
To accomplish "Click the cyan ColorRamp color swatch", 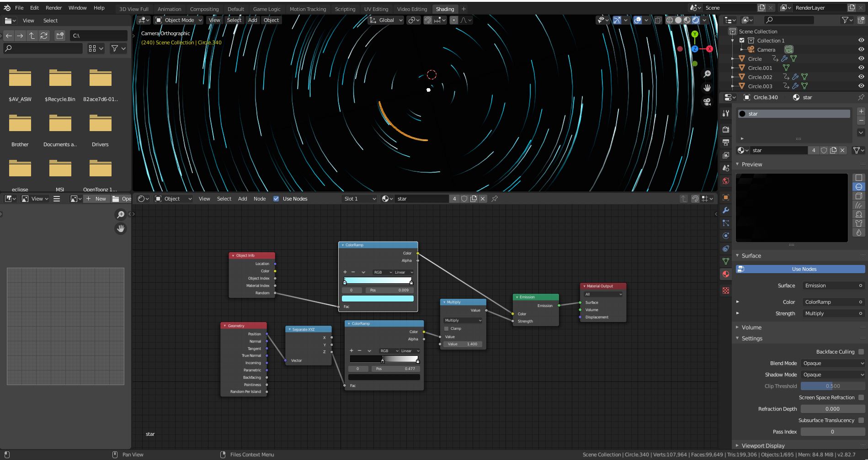I will tap(378, 299).
